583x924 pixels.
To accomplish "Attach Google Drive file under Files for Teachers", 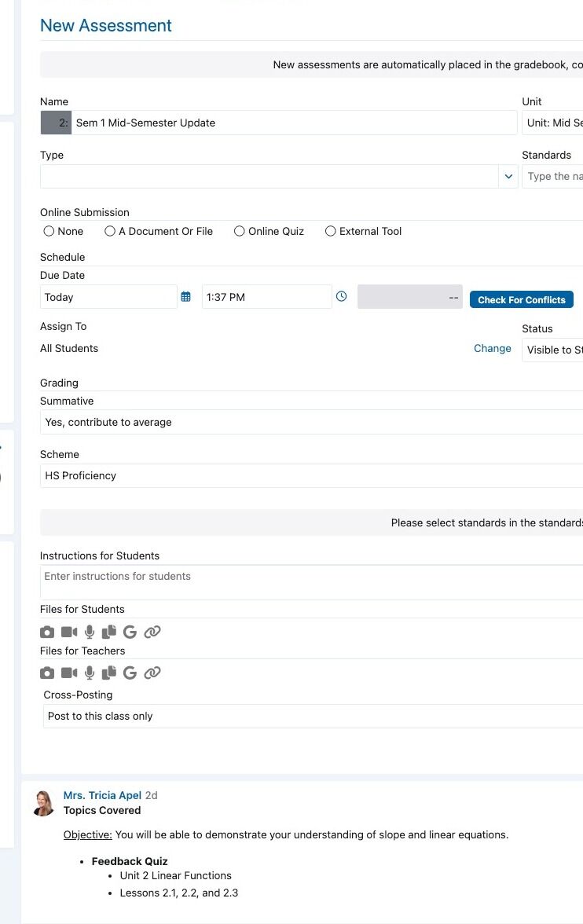I will [x=130, y=673].
